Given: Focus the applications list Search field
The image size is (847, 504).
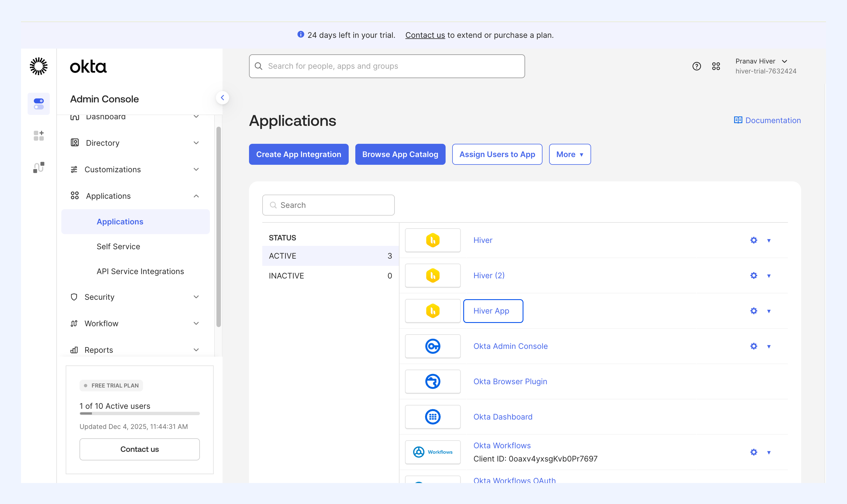Looking at the screenshot, I should coord(328,205).
